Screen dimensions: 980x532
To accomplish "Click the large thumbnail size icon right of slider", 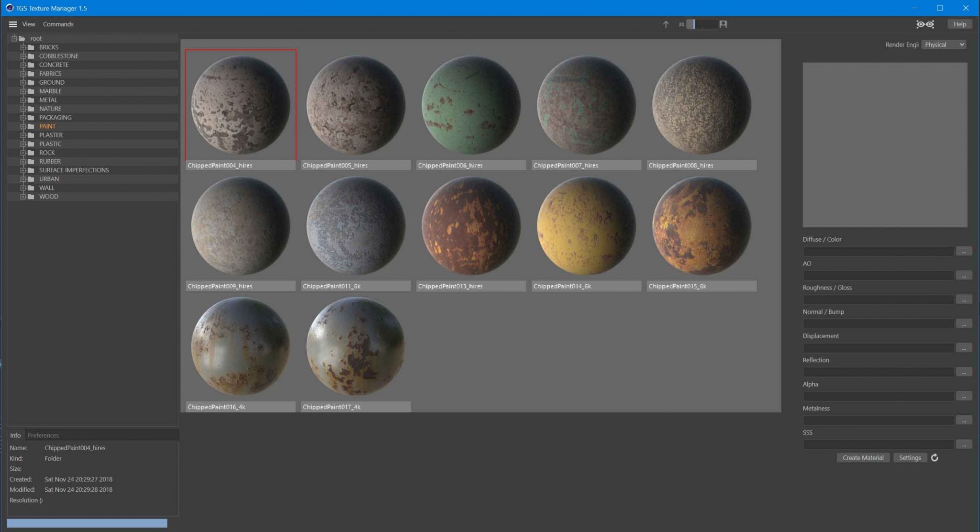I will (x=724, y=24).
